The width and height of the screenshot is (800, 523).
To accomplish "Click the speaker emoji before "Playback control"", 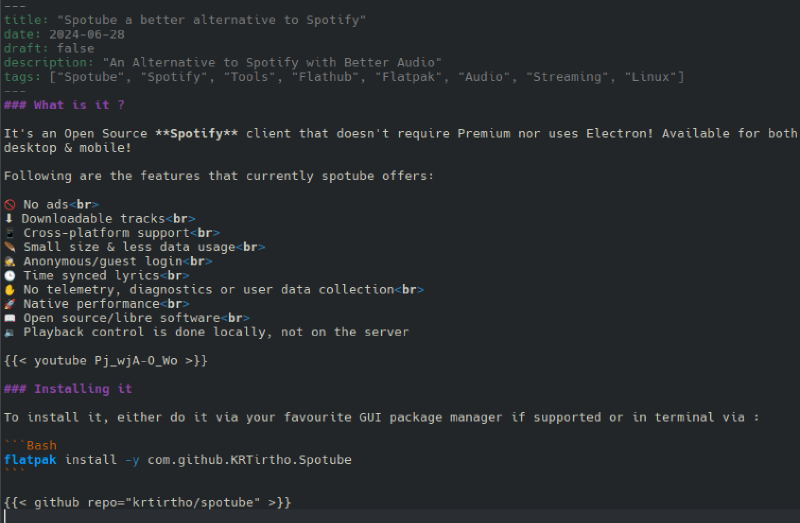I will coord(9,332).
